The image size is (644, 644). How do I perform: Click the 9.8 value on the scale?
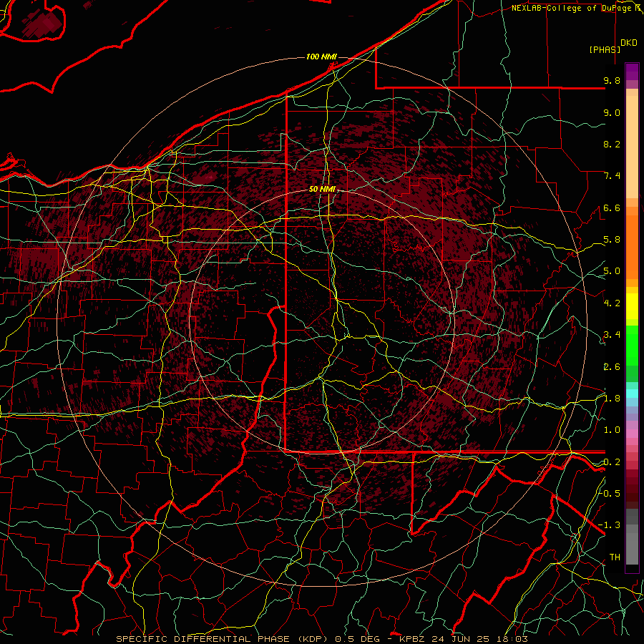pos(612,80)
